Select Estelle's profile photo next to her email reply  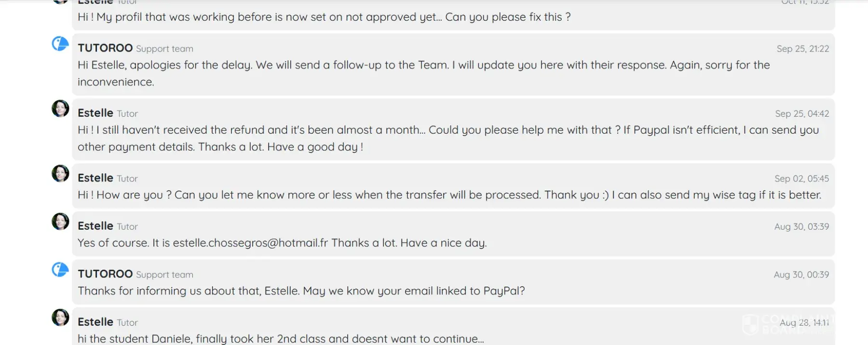(60, 221)
